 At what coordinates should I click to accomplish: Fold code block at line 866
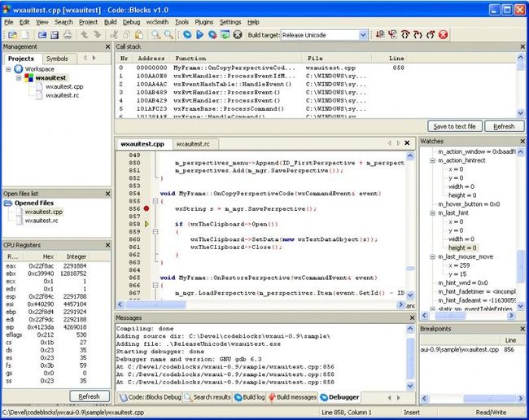155,286
